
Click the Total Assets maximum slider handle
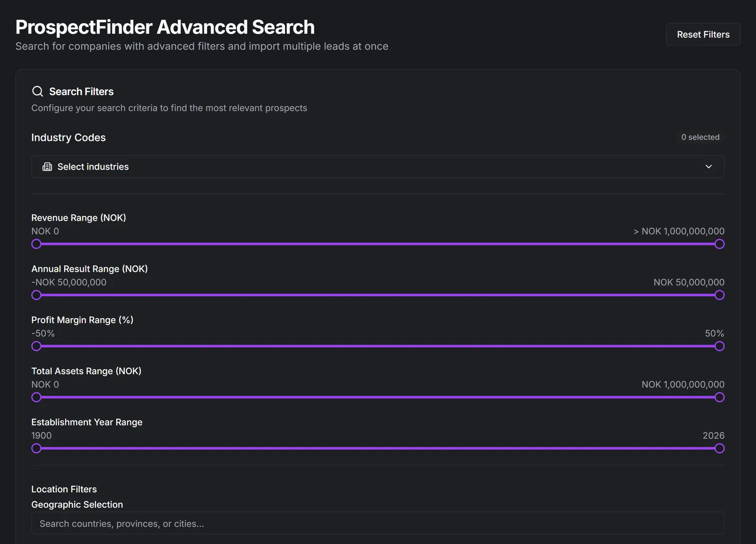[x=719, y=397]
